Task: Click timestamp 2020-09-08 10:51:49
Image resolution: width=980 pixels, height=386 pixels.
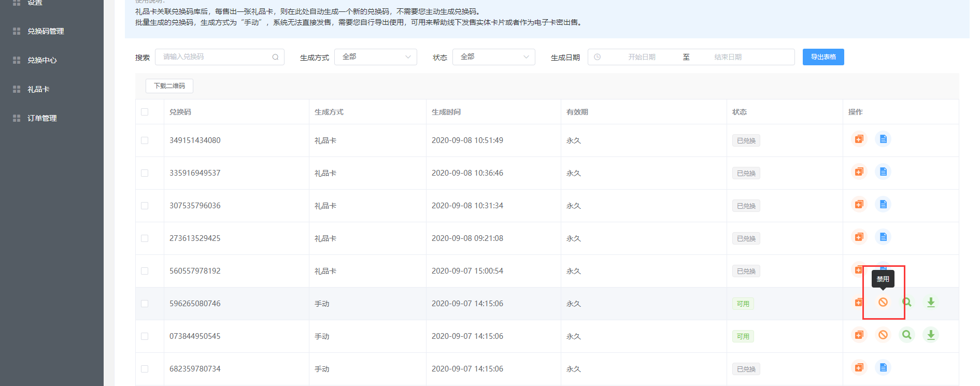Action: coord(467,140)
